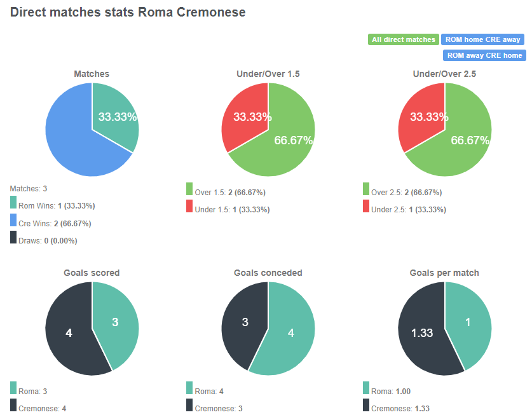Select the ROM away CRE home filter
Screen dimensions: 532x417
(484, 55)
